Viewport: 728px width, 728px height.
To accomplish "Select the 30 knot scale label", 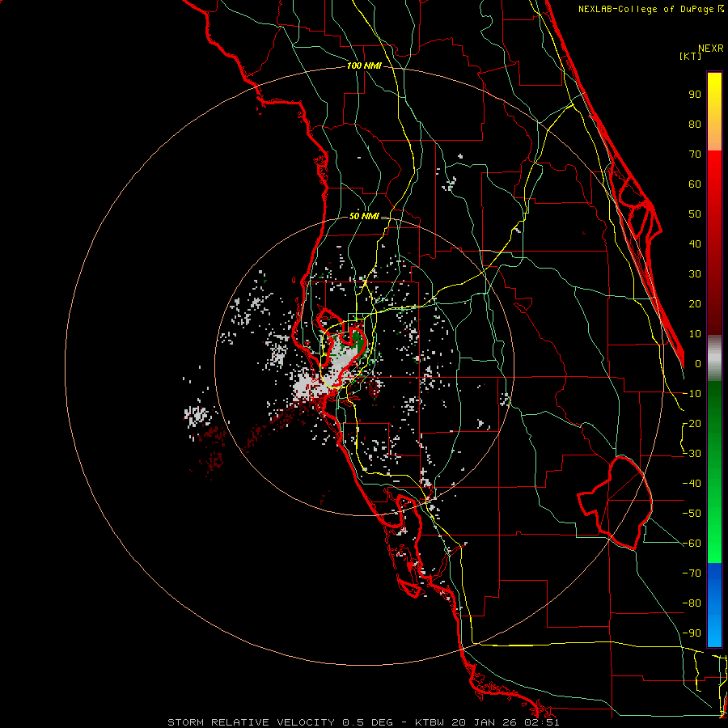I will click(695, 274).
